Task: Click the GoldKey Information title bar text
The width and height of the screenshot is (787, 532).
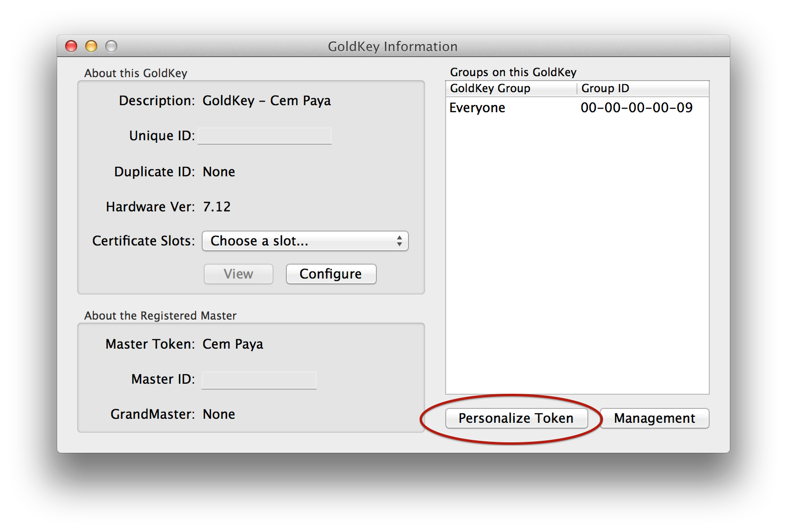Action: (x=392, y=47)
